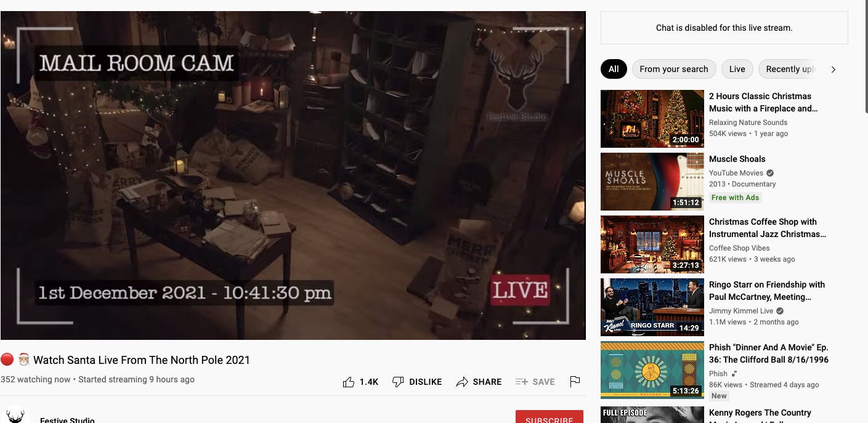This screenshot has height=423, width=868.
Task: Click the verified badge next to Jimmy Kimmel Live
Action: click(x=780, y=311)
